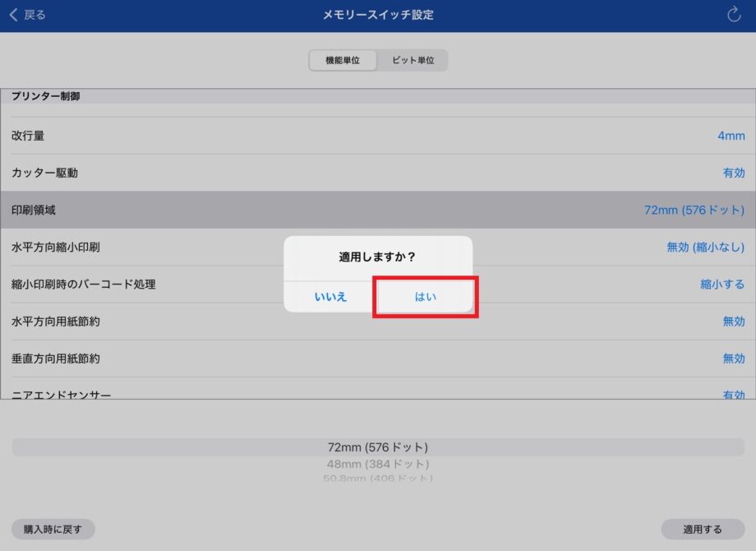Switch to the ビット単位 segment
756x551 pixels.
tap(413, 61)
